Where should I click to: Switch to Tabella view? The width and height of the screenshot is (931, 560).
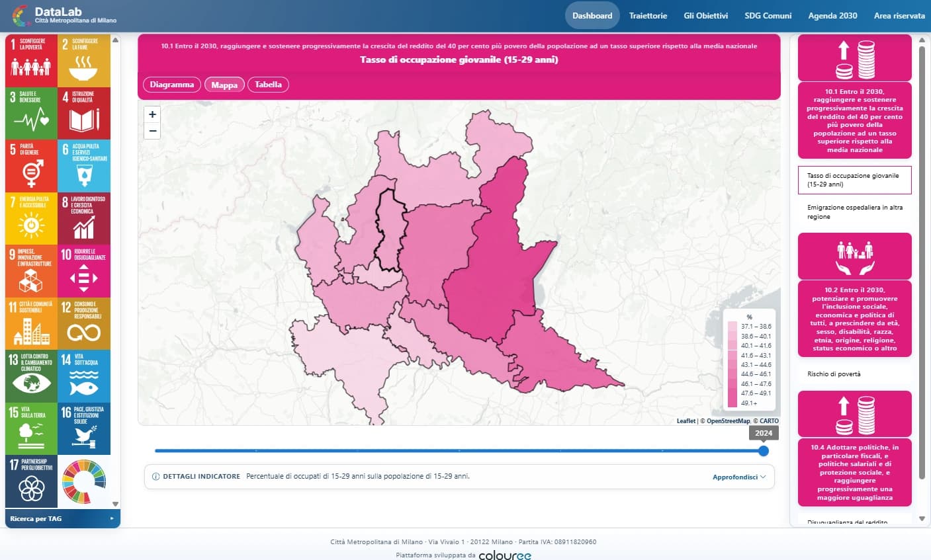coord(268,85)
